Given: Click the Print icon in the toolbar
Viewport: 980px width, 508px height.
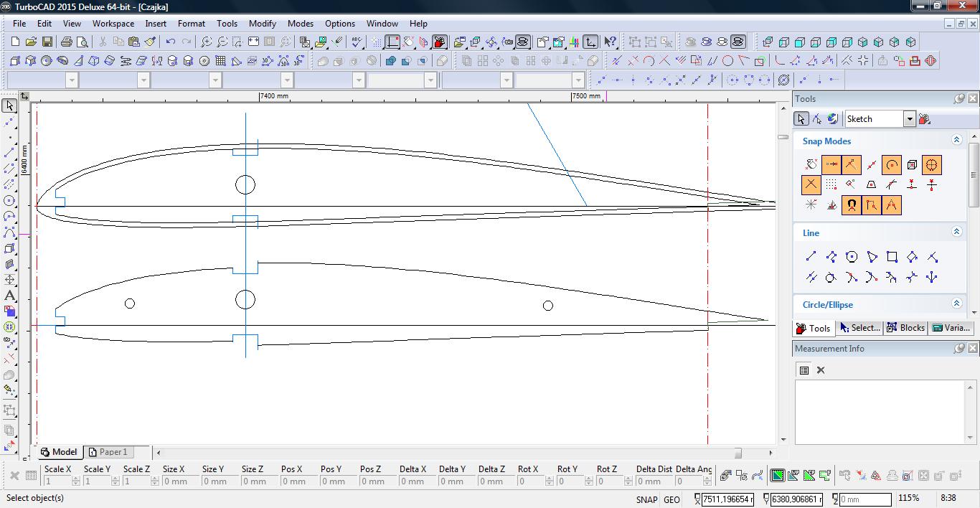Looking at the screenshot, I should click(67, 42).
